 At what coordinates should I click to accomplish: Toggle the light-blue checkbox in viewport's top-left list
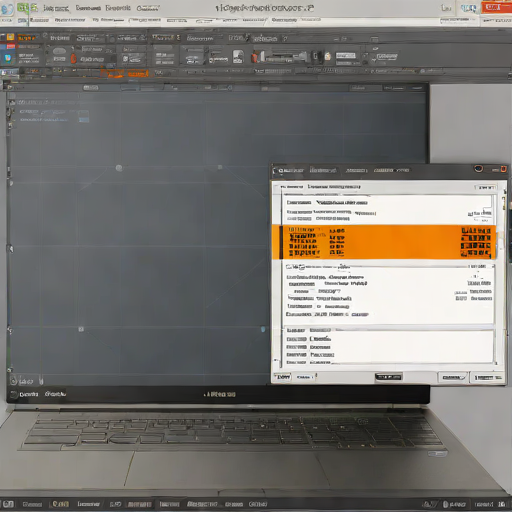pyautogui.click(x=84, y=120)
